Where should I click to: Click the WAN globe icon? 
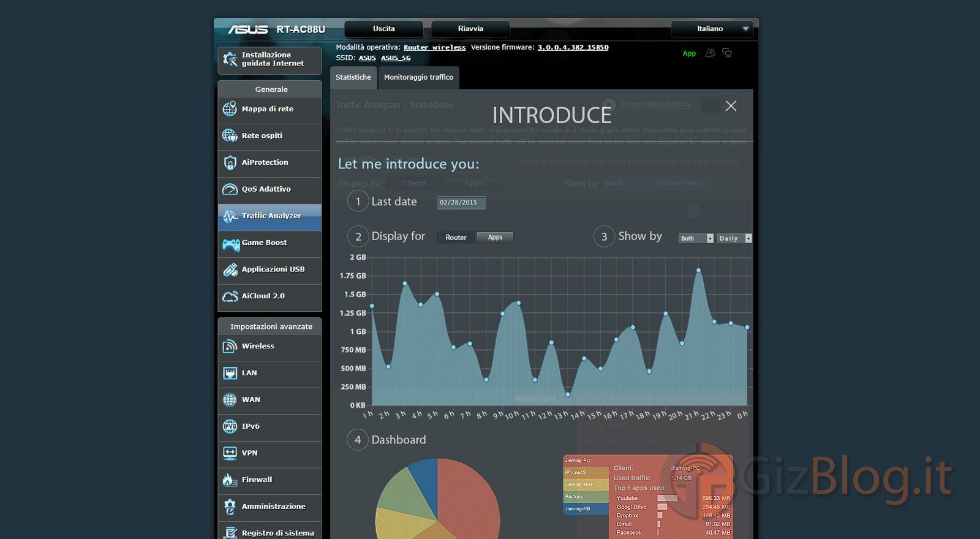pyautogui.click(x=230, y=400)
